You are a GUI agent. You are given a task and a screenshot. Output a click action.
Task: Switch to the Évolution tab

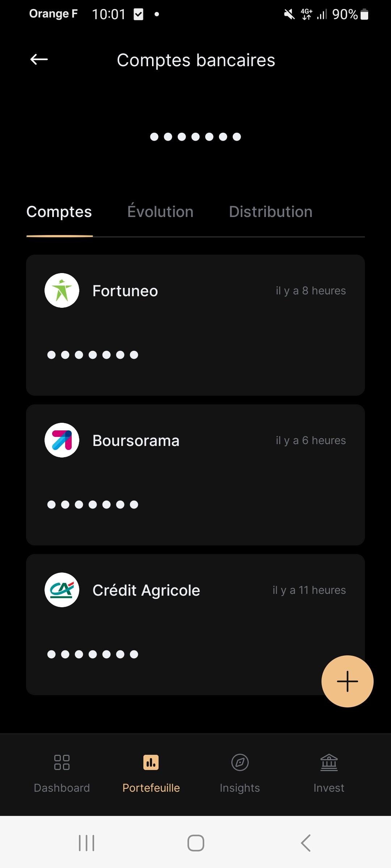160,212
